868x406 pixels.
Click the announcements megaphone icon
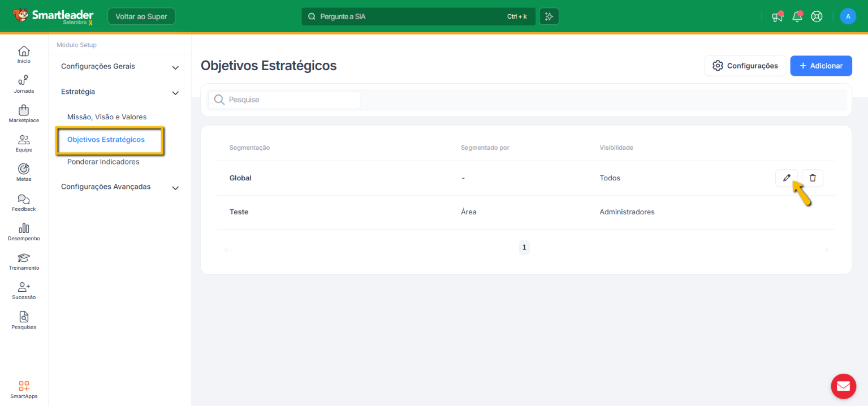778,16
